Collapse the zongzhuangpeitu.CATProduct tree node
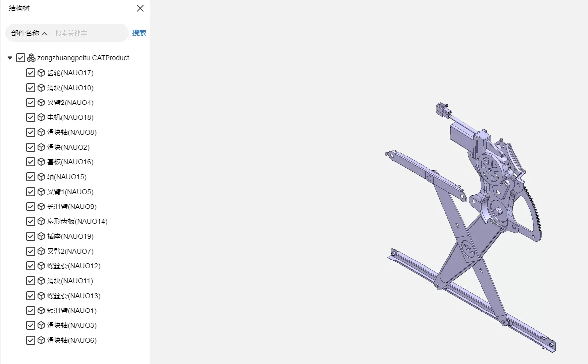 (10, 58)
